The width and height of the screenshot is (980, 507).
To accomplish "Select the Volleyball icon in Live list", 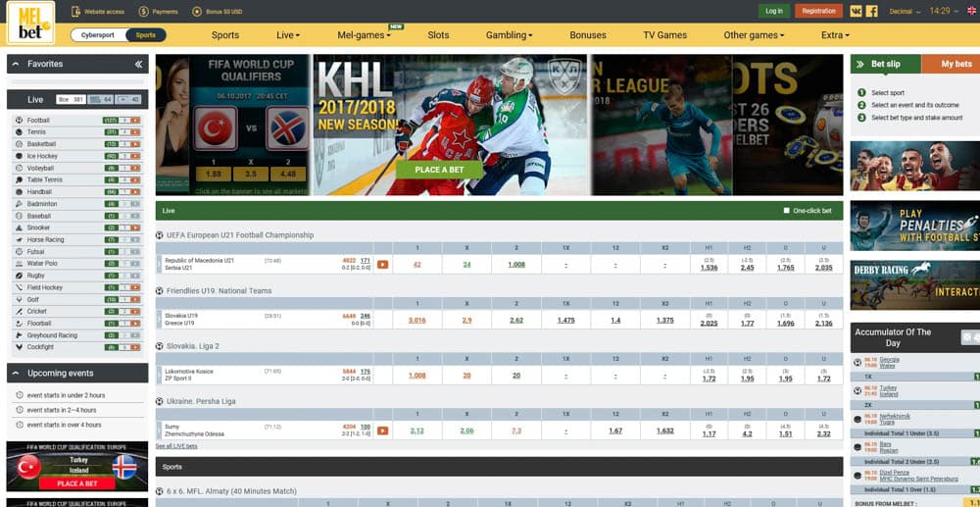I will pos(19,168).
